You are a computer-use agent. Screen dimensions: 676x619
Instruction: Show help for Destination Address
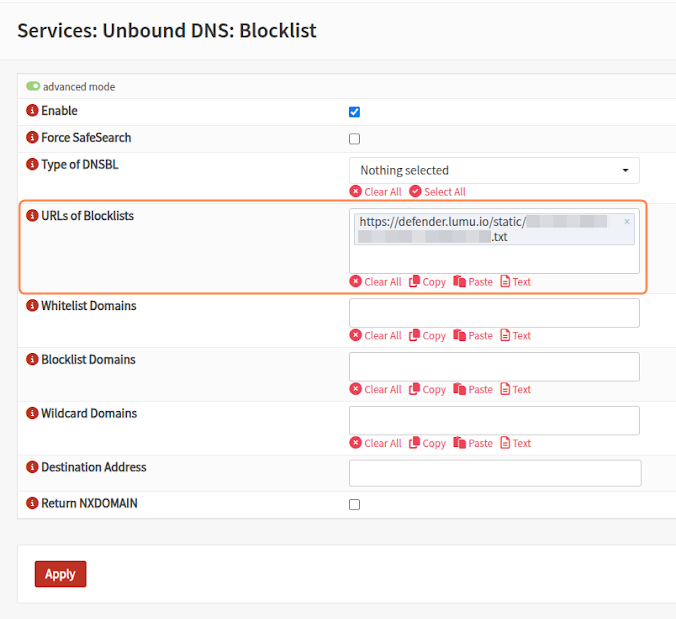pyautogui.click(x=32, y=467)
